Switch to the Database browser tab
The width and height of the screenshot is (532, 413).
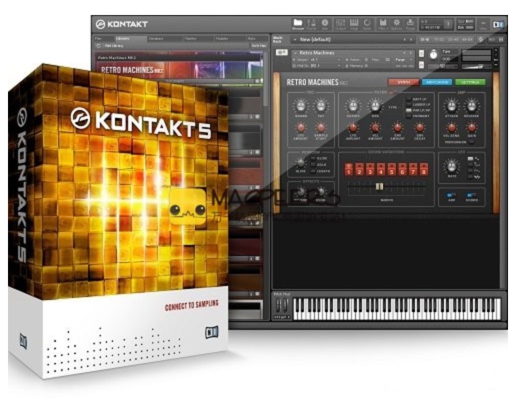pyautogui.click(x=164, y=38)
